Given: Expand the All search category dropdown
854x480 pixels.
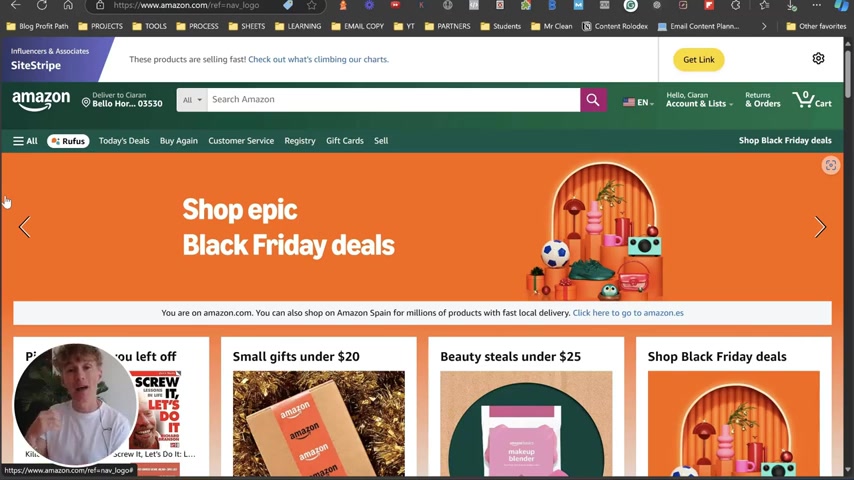Looking at the screenshot, I should tap(192, 100).
